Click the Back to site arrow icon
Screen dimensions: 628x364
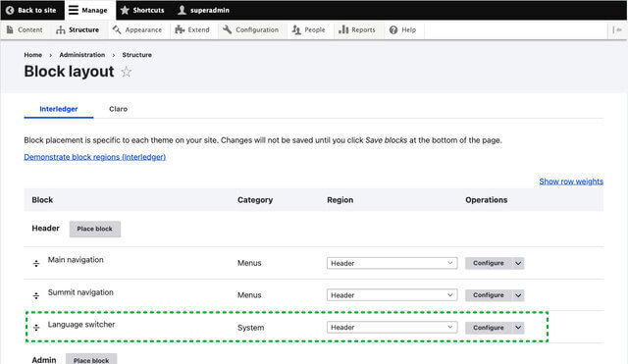10,10
